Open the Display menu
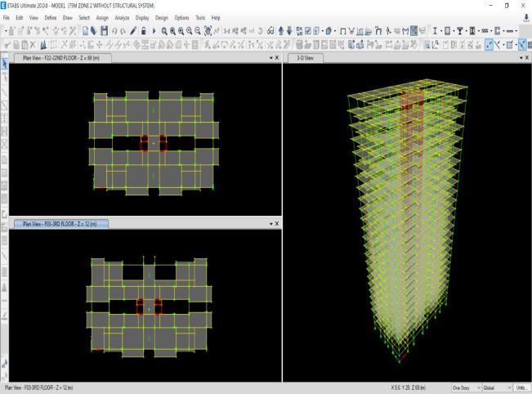The image size is (532, 394). [142, 18]
